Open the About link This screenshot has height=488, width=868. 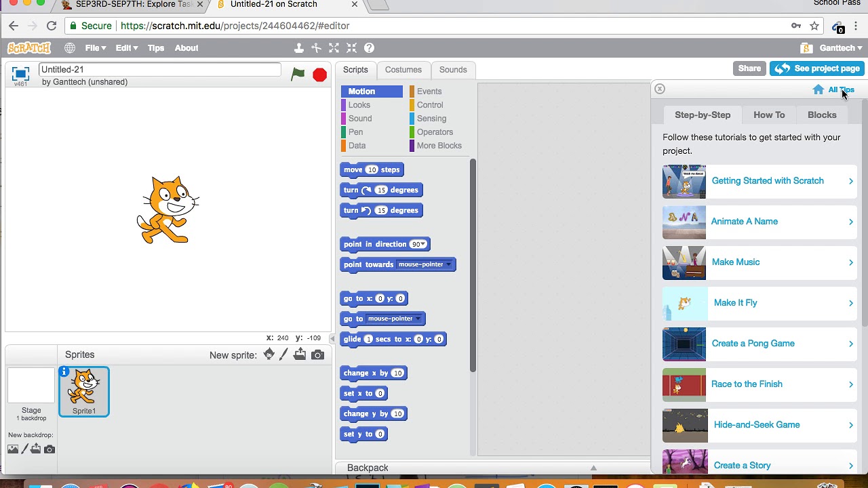pos(186,48)
